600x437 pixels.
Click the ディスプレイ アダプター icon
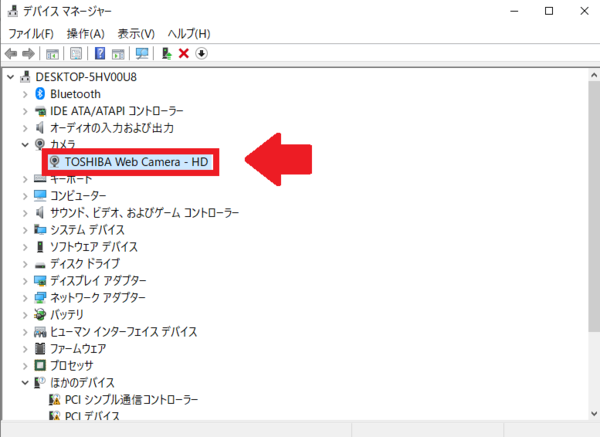(x=40, y=281)
